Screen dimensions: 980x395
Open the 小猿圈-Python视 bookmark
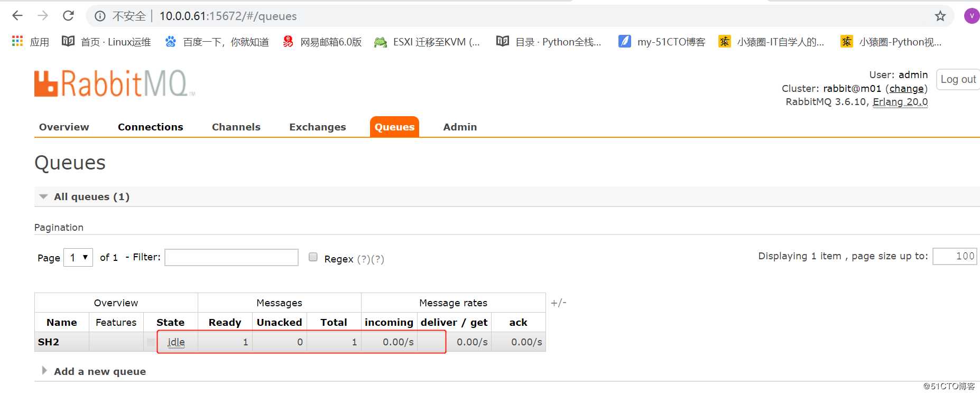coord(891,42)
